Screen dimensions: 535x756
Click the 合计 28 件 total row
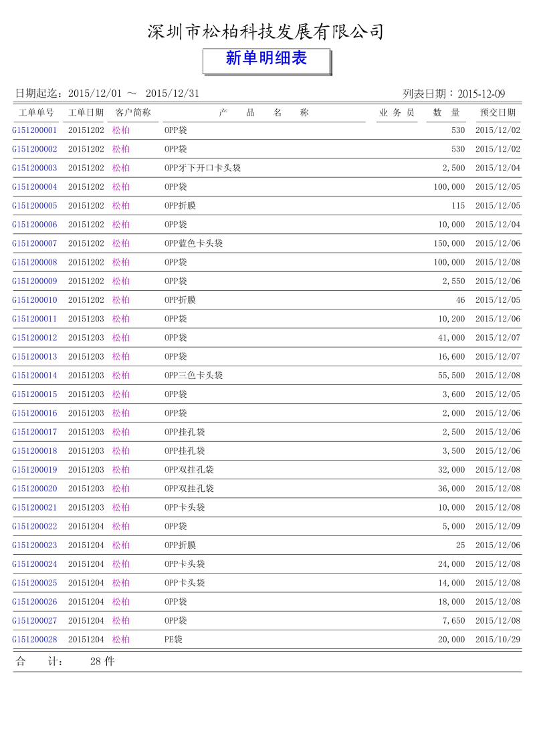tap(66, 661)
